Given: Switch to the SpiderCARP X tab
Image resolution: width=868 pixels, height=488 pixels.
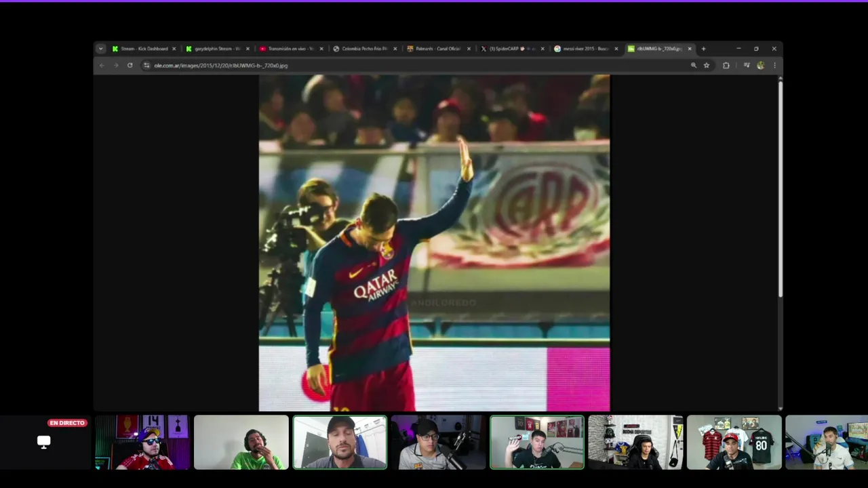Looking at the screenshot, I should (x=512, y=49).
